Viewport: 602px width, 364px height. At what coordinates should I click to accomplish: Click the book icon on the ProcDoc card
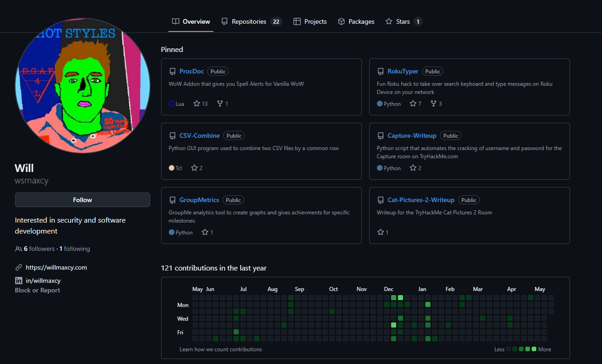tap(173, 71)
